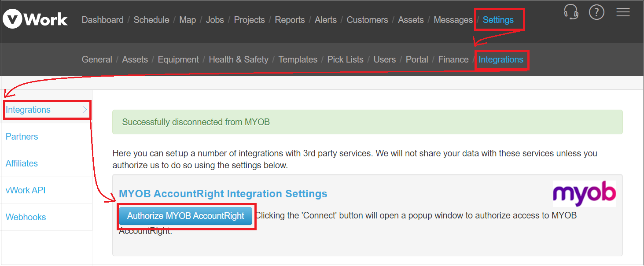Open the Schedule page
644x266 pixels.
coord(151,20)
